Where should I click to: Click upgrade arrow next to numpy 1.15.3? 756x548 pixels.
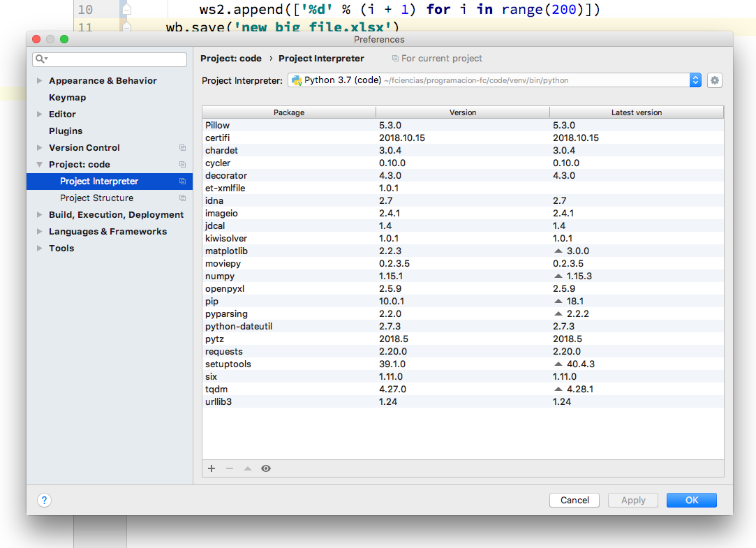click(558, 276)
